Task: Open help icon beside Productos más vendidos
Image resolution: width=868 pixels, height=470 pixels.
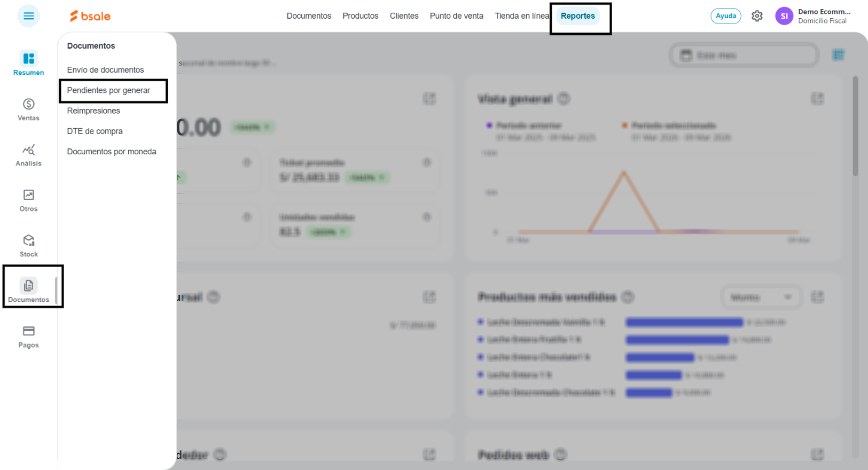Action: [628, 297]
